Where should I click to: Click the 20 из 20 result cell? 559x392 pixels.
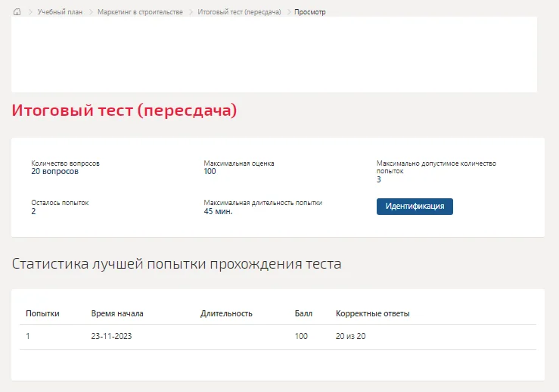[350, 336]
